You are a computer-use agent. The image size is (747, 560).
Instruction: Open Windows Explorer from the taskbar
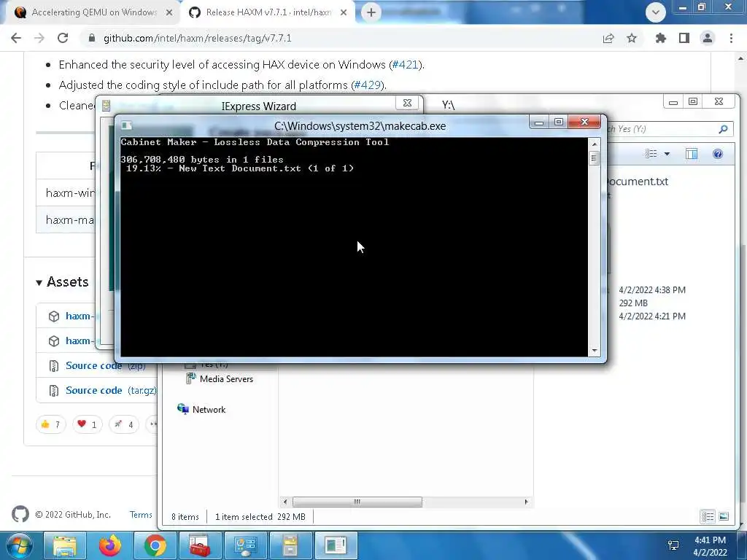click(x=64, y=545)
